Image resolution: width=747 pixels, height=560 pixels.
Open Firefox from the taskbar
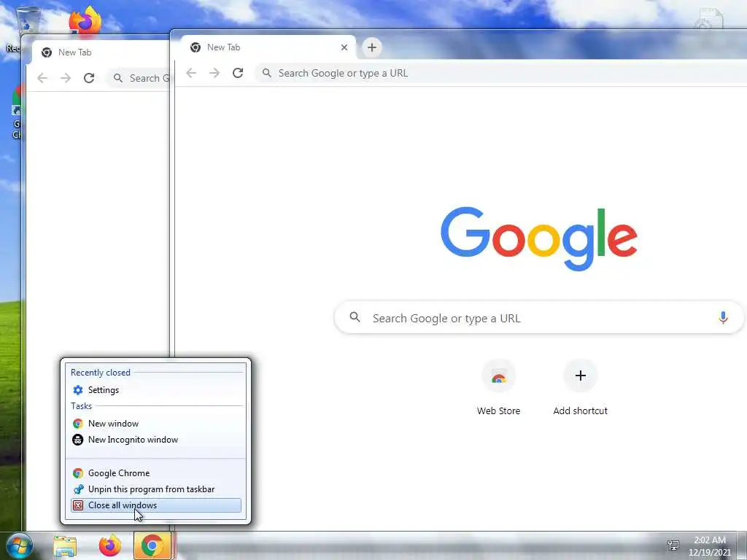coord(110,546)
